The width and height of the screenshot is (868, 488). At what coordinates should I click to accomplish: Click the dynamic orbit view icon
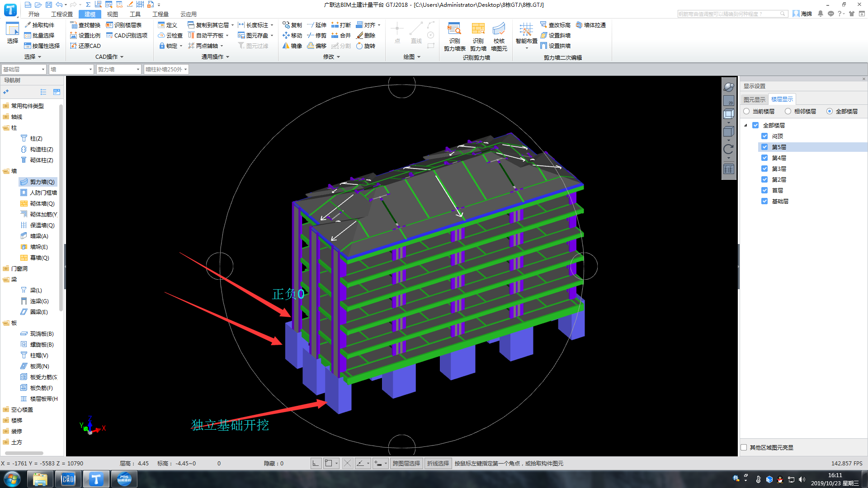click(x=728, y=87)
